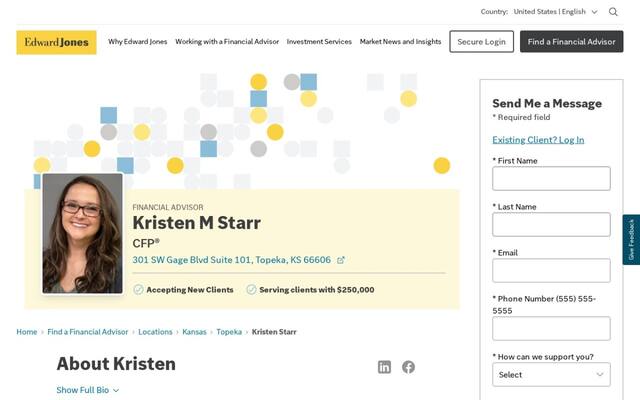640x400 pixels.
Task: Click the * Required field note
Action: [x=521, y=118]
